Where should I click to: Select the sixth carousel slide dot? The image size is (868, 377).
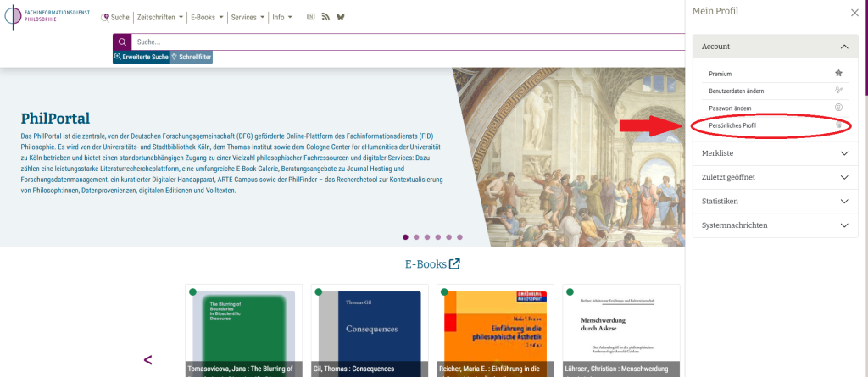459,237
